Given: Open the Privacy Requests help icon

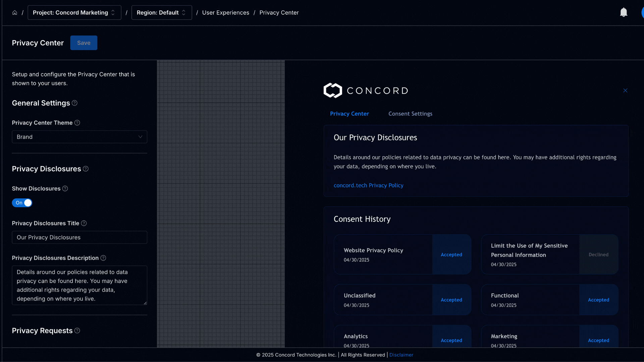Looking at the screenshot, I should tap(77, 330).
